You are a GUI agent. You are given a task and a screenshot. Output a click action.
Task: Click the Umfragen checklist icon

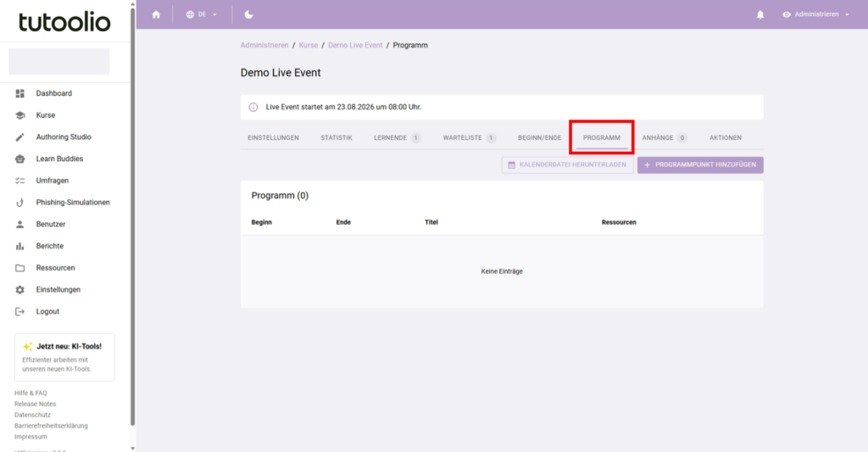(x=20, y=181)
